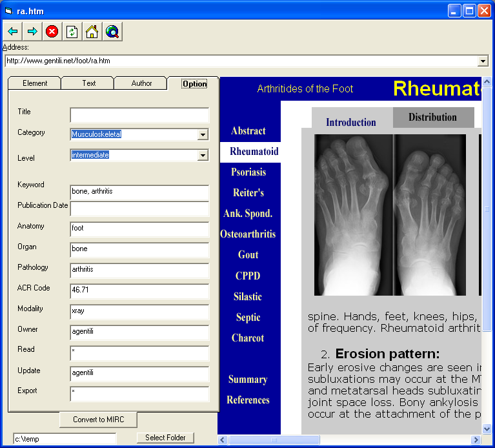Click the Address URL text field
Image resolution: width=495 pixels, height=448 pixels.
[x=242, y=61]
